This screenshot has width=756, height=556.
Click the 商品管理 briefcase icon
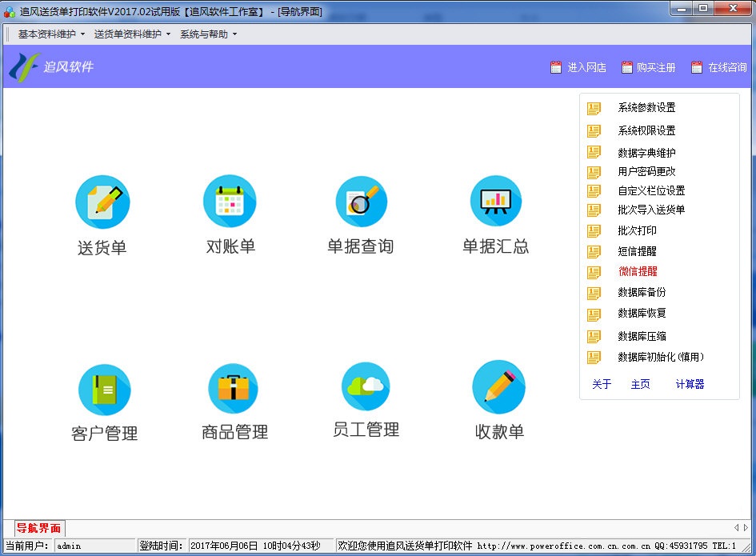pyautogui.click(x=233, y=389)
